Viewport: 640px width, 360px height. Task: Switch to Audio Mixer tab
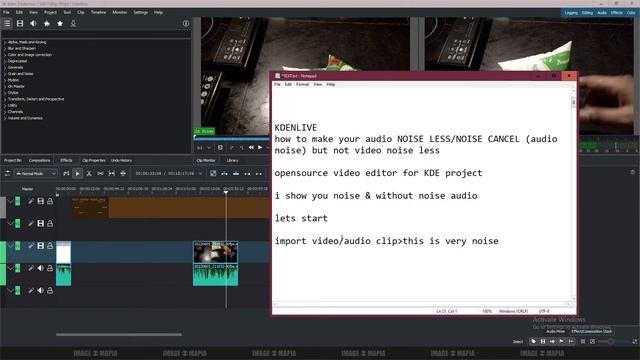(556, 331)
